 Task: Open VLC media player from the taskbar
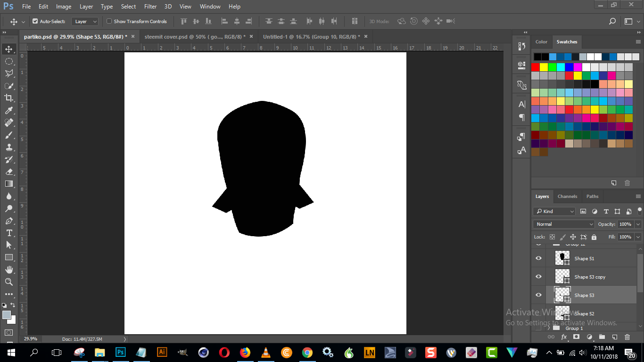(265, 352)
